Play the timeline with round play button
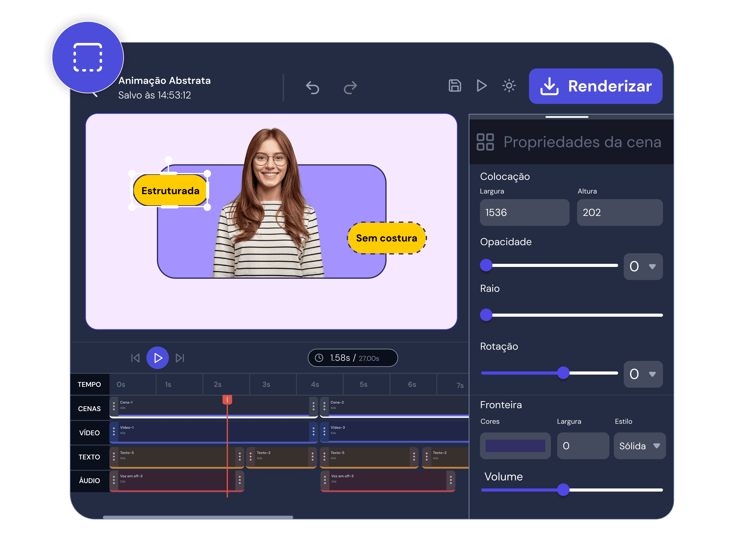Viewport: 747px width, 560px height. (x=157, y=358)
